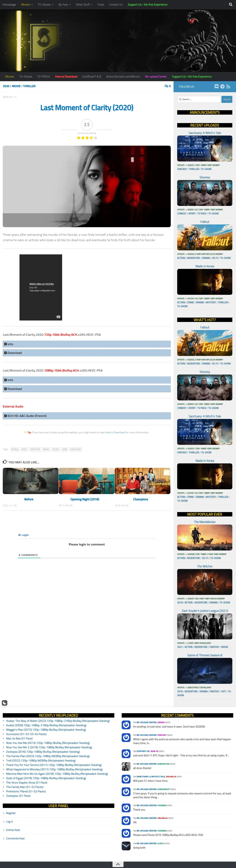The image size is (236, 868).
Task: Open Made in Korea in Recent Uploads
Action: point(205,282)
